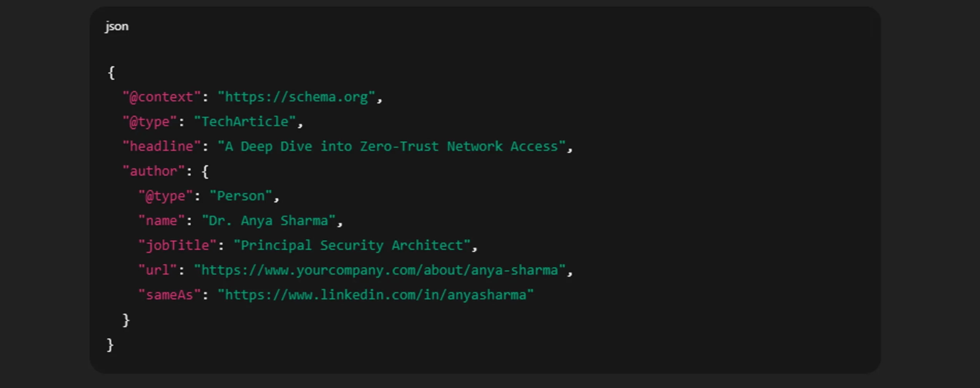Click the "Principal Security Architect" value
Image resolution: width=980 pixels, height=388 pixels.
click(352, 245)
